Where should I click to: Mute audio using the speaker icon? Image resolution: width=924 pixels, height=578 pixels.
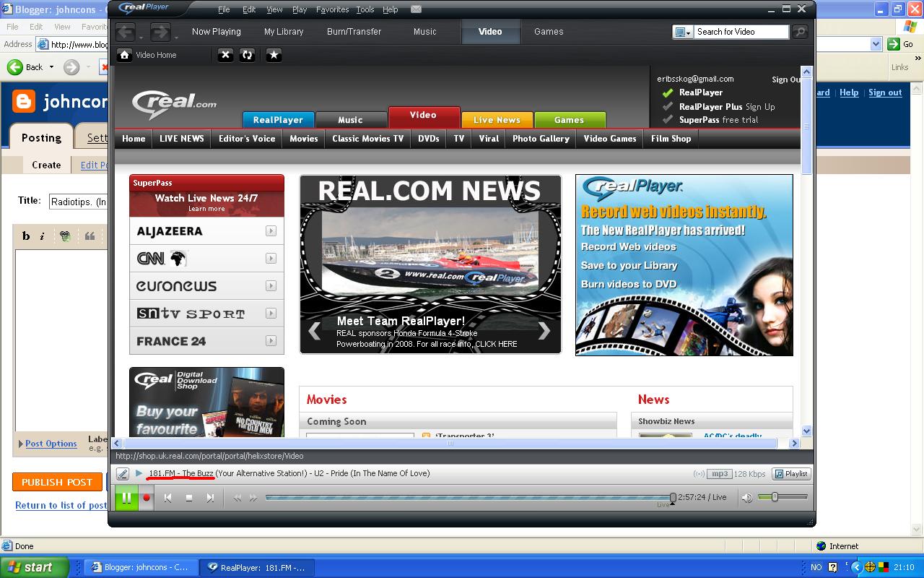(x=747, y=498)
